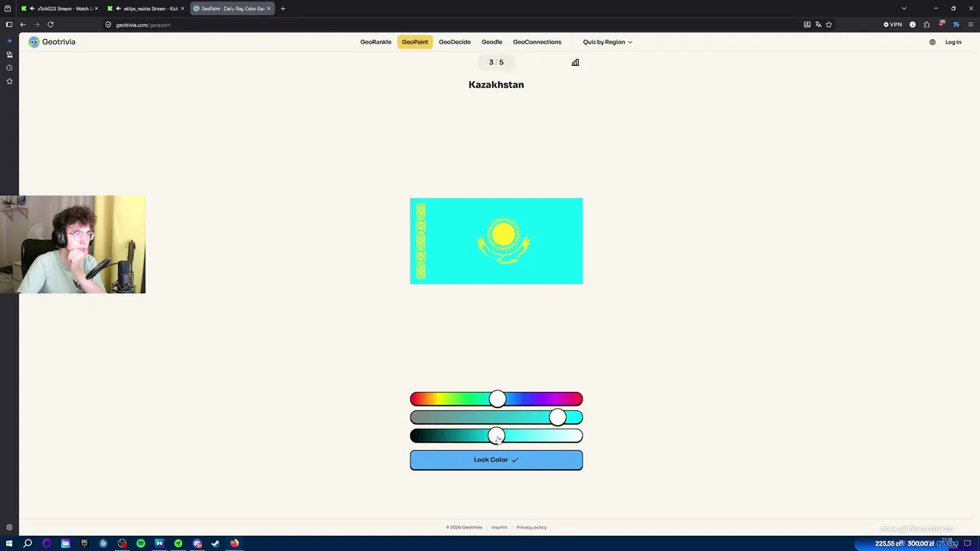Click the translate page icon in address bar

pos(818,24)
